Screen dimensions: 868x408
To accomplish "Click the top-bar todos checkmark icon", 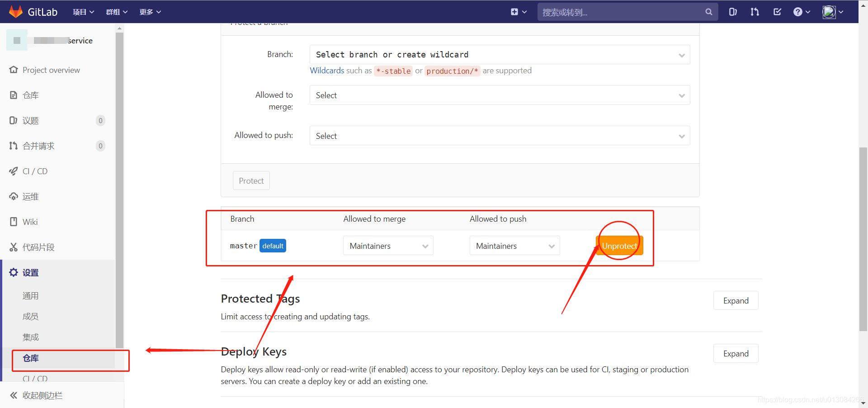I will pos(777,12).
